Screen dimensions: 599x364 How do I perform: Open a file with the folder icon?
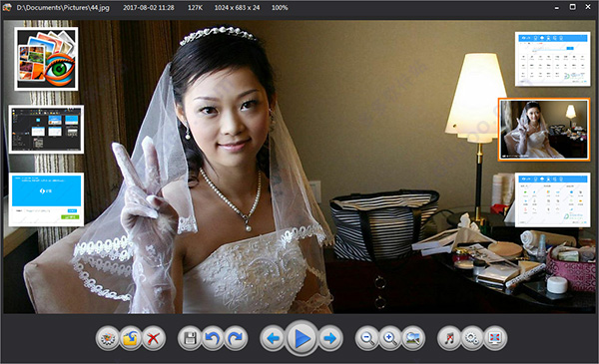(x=130, y=338)
